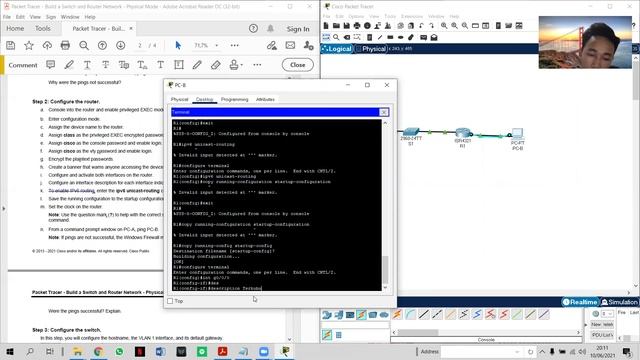
Task: Click the PDU List Window toggle button
Action: [602, 335]
